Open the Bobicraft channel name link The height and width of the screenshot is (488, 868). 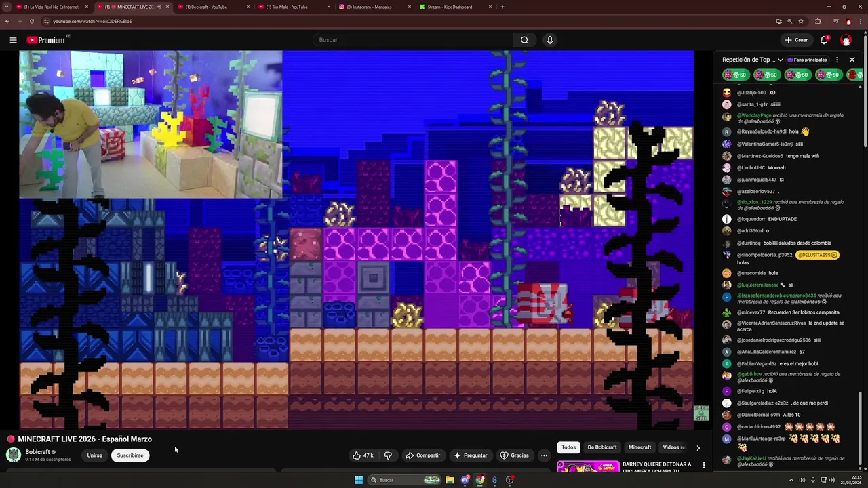(37, 452)
